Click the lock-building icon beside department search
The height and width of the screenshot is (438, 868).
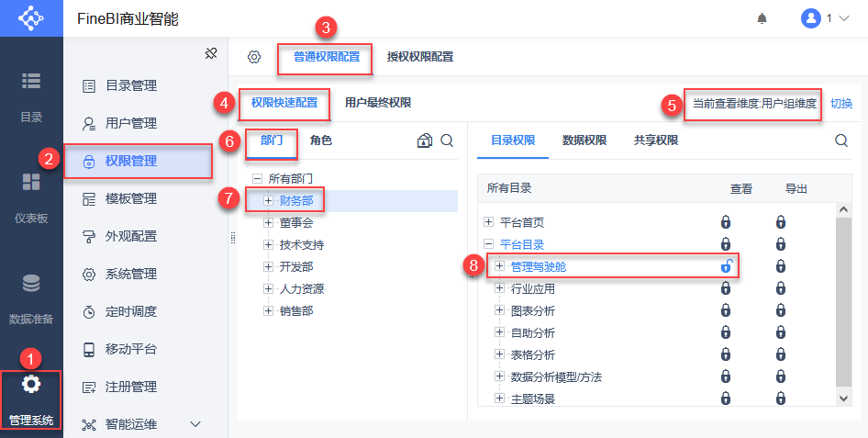click(424, 140)
